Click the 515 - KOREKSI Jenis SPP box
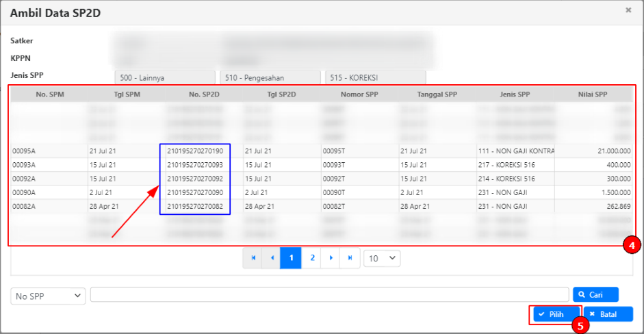Viewport: 644px width, 334px height. pyautogui.click(x=375, y=78)
